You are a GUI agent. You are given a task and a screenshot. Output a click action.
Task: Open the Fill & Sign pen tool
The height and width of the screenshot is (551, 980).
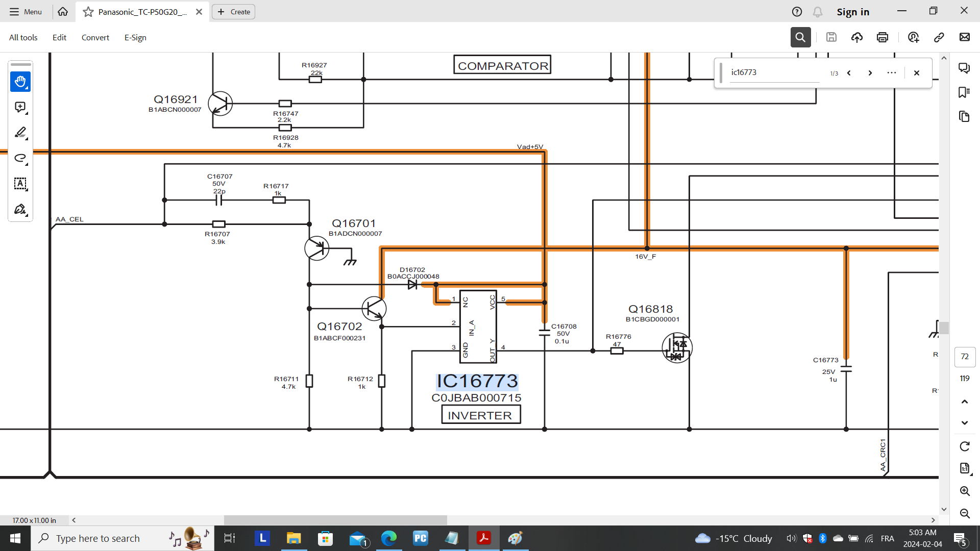[x=20, y=209]
